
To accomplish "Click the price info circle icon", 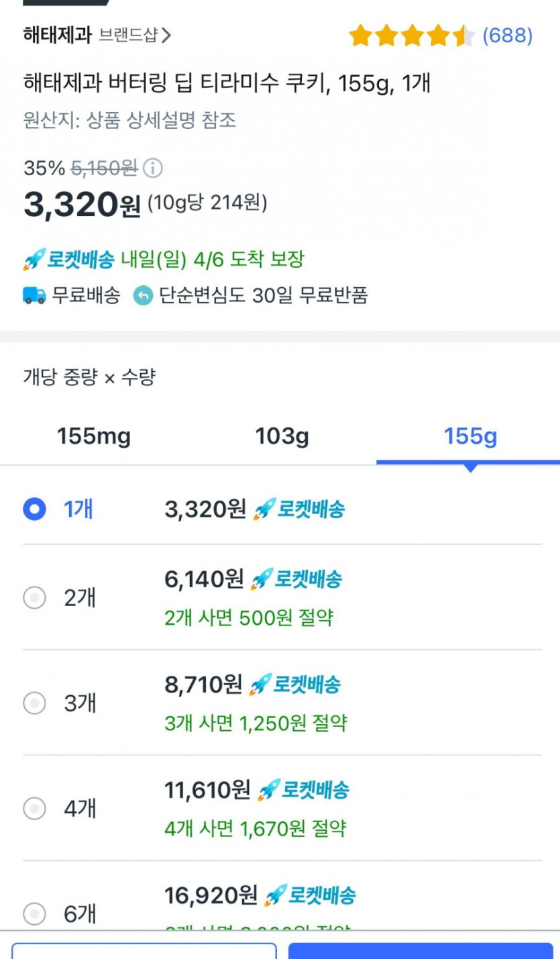I will (153, 168).
